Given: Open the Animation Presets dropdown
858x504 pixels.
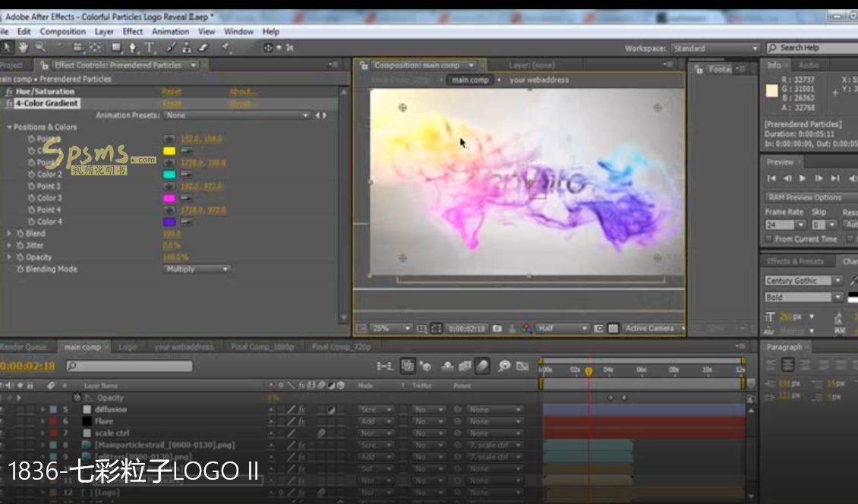Looking at the screenshot, I should tap(237, 115).
